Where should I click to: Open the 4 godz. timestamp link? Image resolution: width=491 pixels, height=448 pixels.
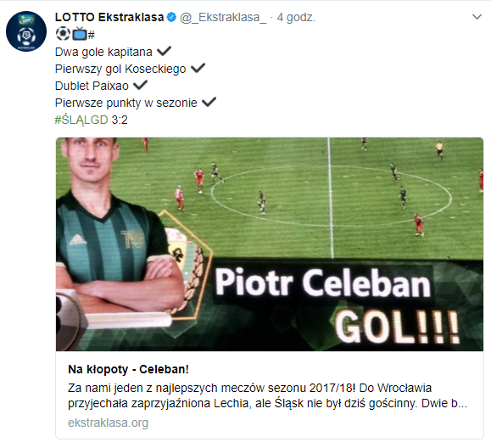pos(296,18)
